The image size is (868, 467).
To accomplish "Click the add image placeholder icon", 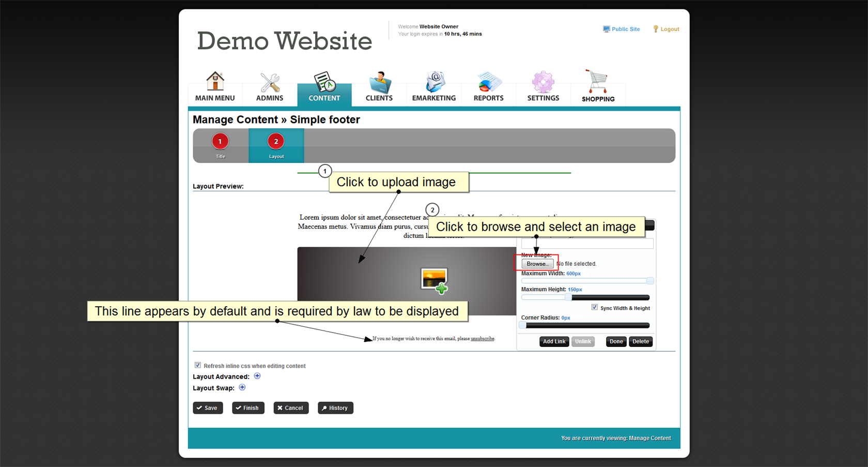I will (435, 281).
